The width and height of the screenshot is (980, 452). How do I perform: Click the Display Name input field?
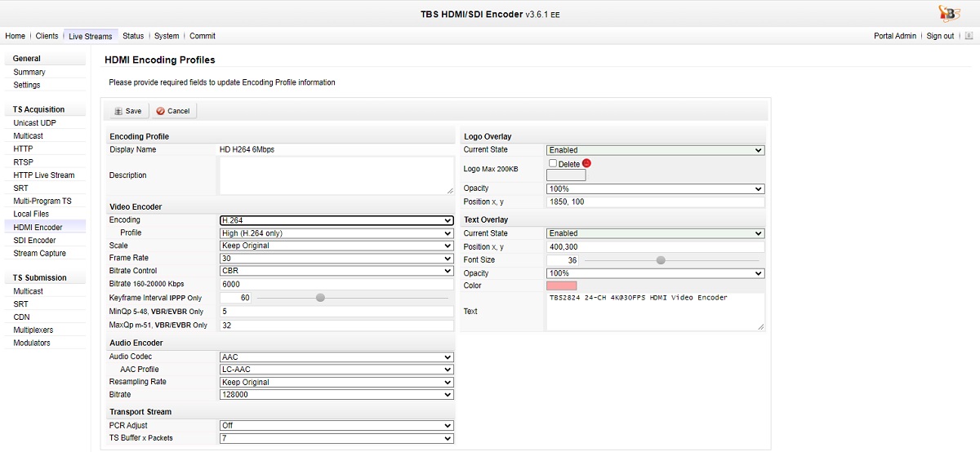336,150
